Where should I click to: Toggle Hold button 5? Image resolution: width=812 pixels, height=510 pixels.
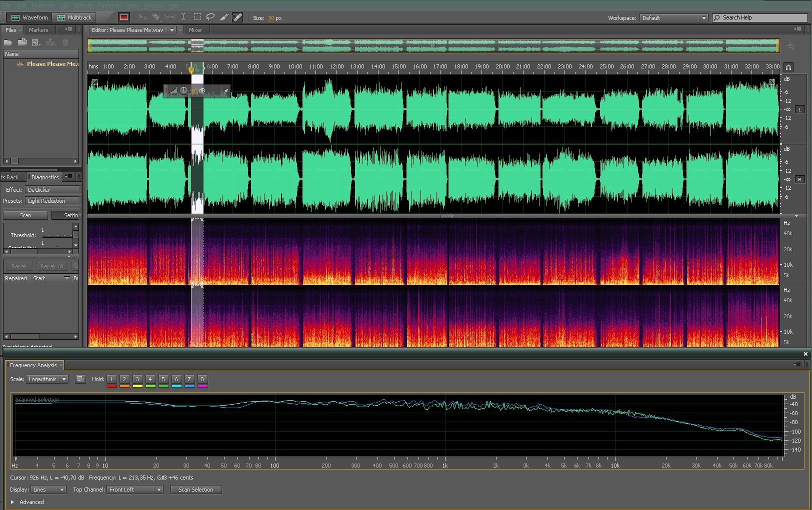pos(163,379)
